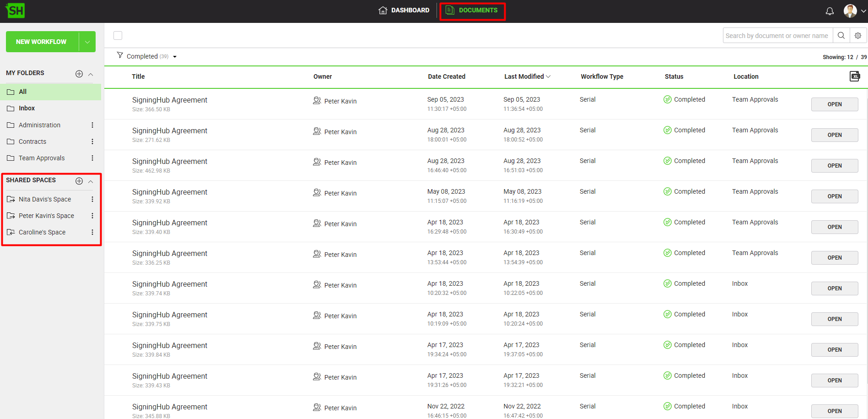The image size is (868, 419).
Task: Open options menu for Contracts folder
Action: [92, 141]
